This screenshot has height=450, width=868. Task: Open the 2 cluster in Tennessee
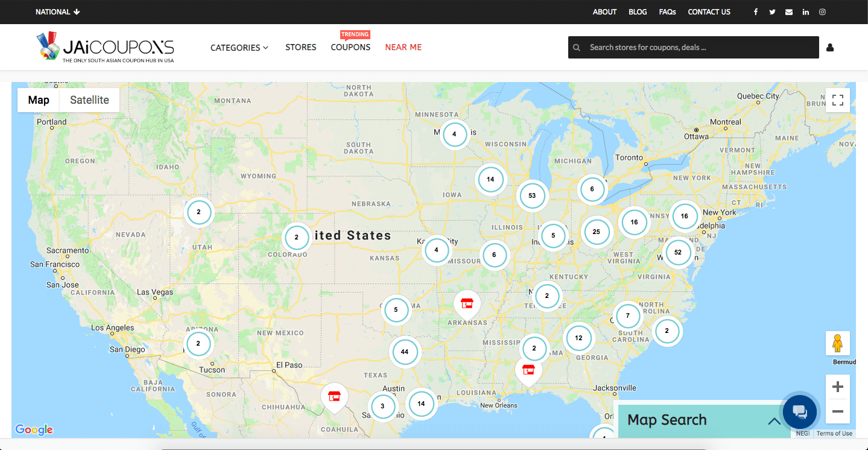[x=547, y=296]
